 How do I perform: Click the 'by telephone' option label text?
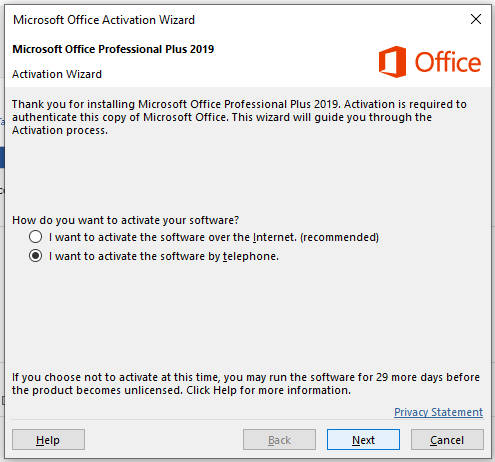tap(164, 256)
